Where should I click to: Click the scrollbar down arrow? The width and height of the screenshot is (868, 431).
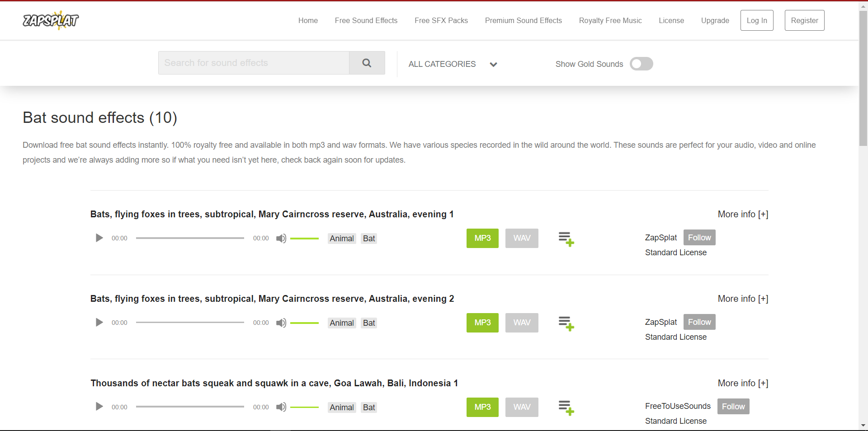point(863,425)
